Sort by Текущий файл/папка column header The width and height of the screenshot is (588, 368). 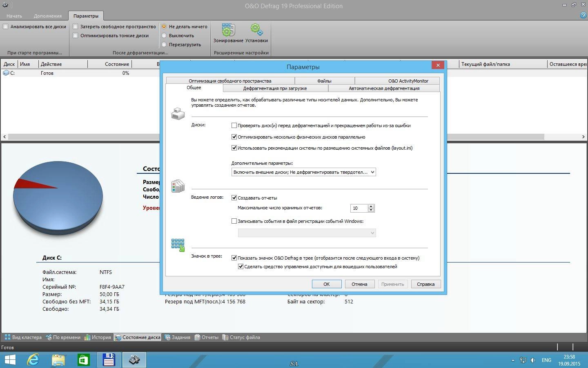[x=503, y=64]
